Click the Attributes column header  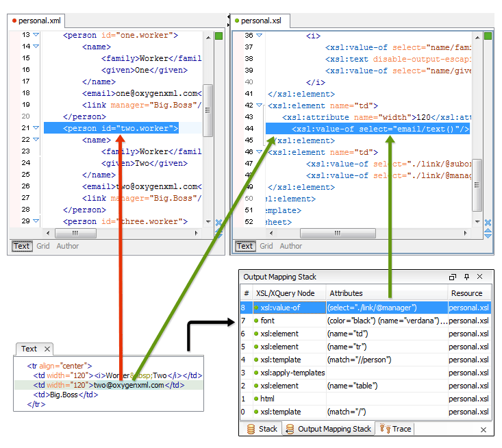[x=345, y=293]
